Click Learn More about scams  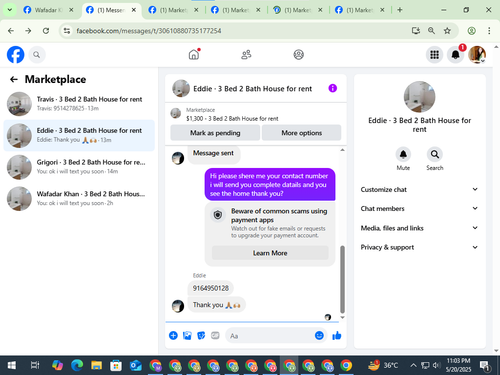[x=270, y=253]
